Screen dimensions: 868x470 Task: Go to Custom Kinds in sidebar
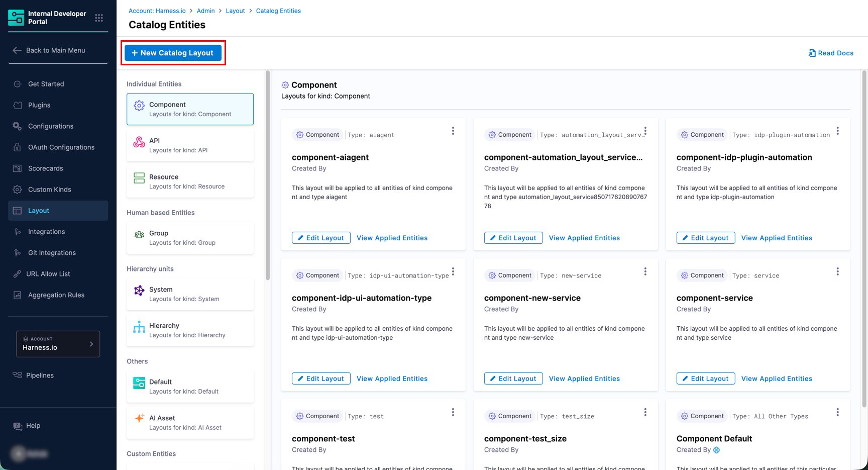(49, 190)
